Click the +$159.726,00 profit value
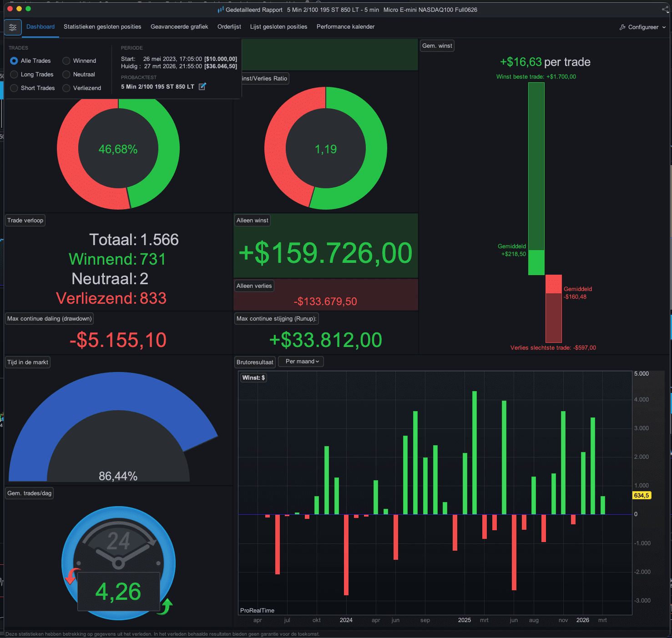Screen dimensions: 672x638 coord(326,253)
